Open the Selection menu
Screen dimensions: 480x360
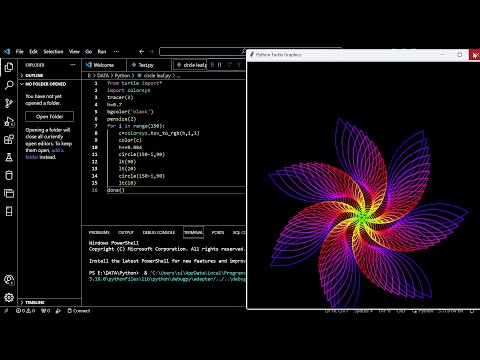(53, 51)
